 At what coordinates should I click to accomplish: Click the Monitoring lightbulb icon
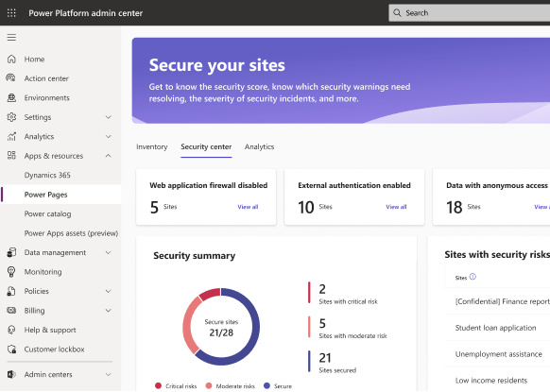point(11,272)
